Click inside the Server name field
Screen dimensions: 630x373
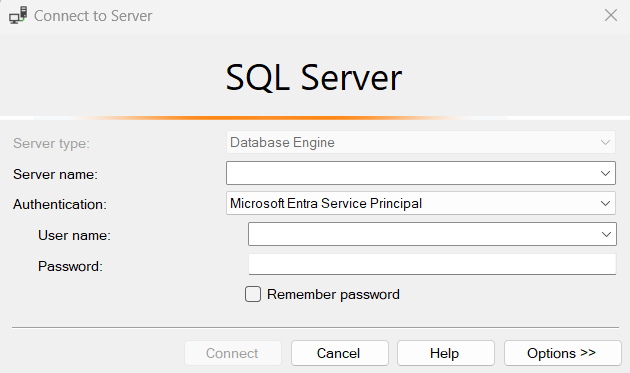(421, 173)
